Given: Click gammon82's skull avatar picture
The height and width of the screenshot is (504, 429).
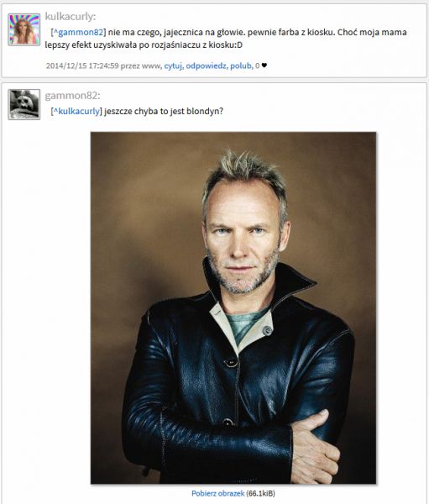Looking at the screenshot, I should pyautogui.click(x=24, y=104).
